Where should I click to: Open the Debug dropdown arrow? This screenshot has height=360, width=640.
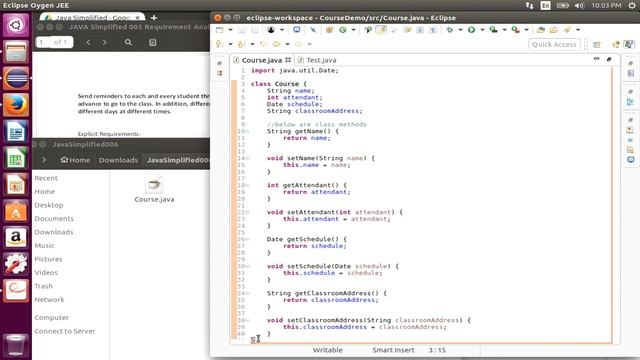pyautogui.click(x=460, y=30)
